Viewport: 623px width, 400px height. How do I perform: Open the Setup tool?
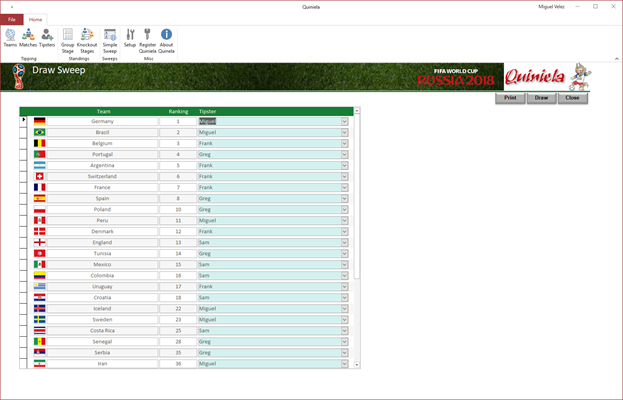point(130,38)
